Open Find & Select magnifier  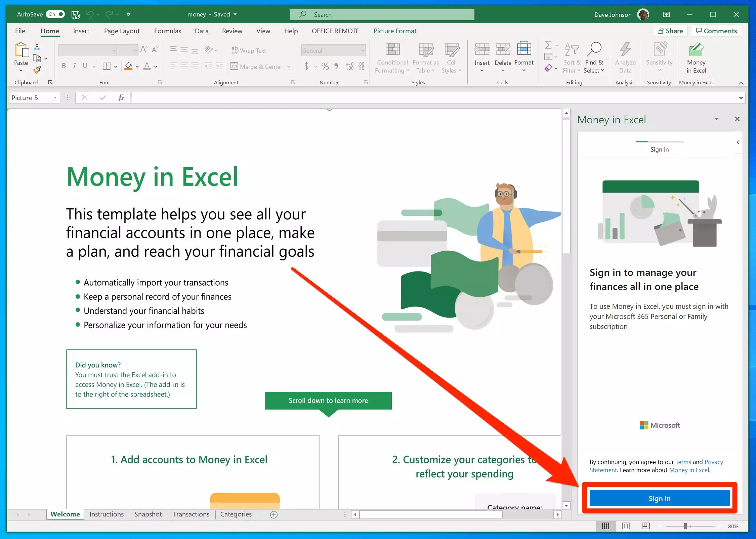tap(594, 57)
